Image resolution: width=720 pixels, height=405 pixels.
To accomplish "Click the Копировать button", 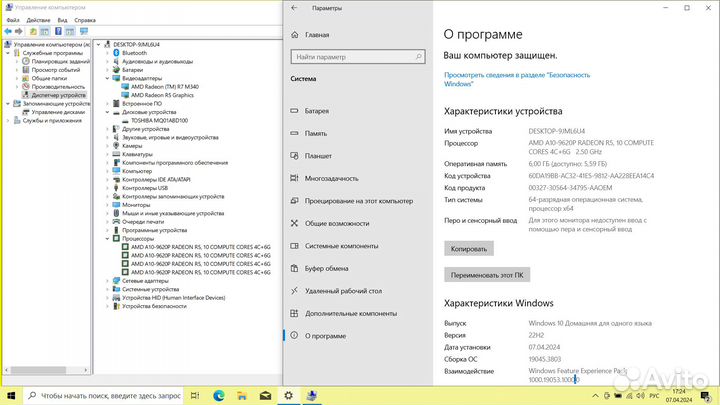I will coord(468,249).
